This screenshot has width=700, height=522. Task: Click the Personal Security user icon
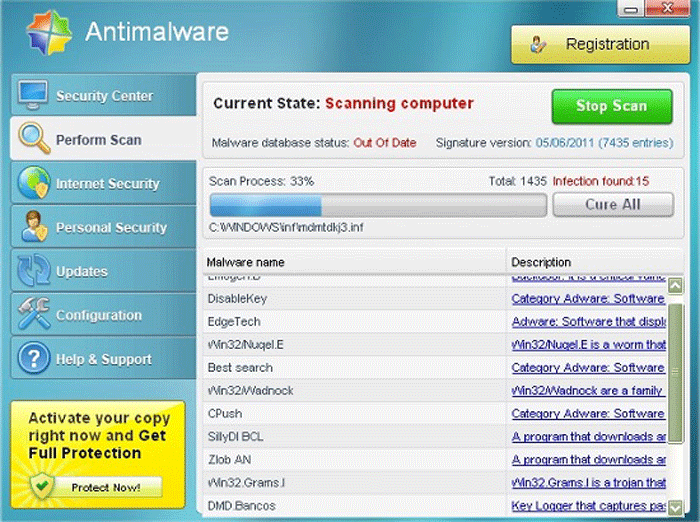[32, 227]
